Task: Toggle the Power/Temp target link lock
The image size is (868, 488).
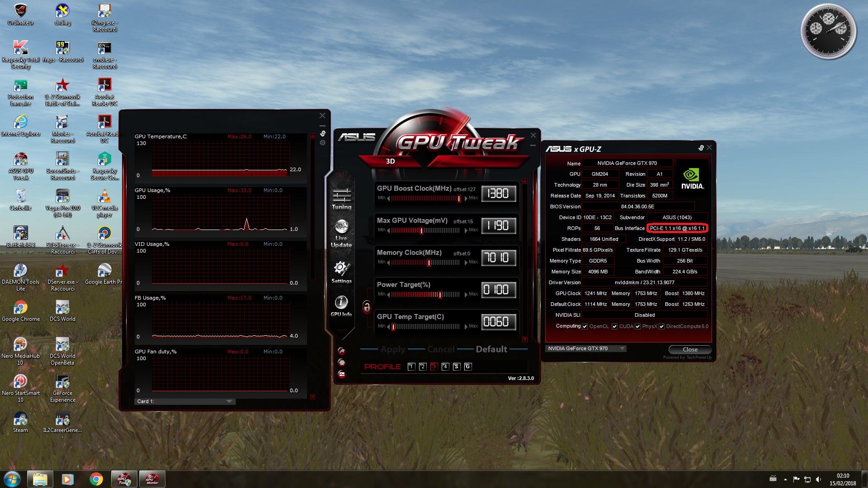Action: tap(367, 307)
